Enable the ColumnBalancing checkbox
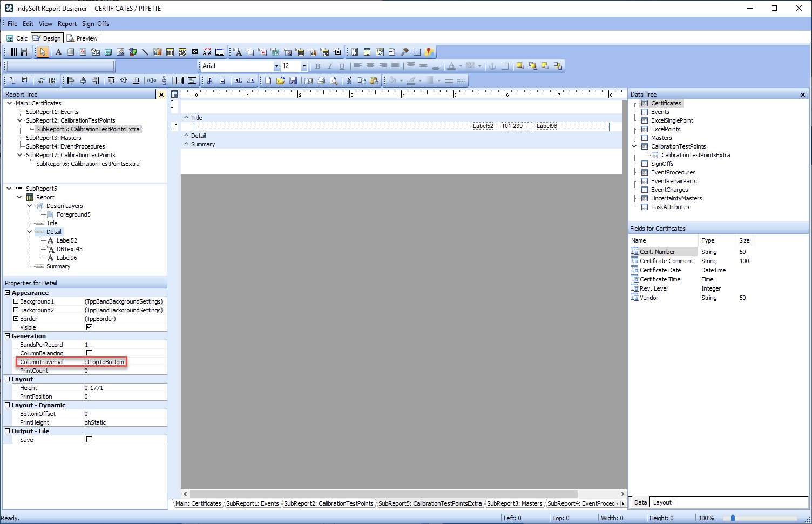This screenshot has width=812, height=524. point(89,353)
